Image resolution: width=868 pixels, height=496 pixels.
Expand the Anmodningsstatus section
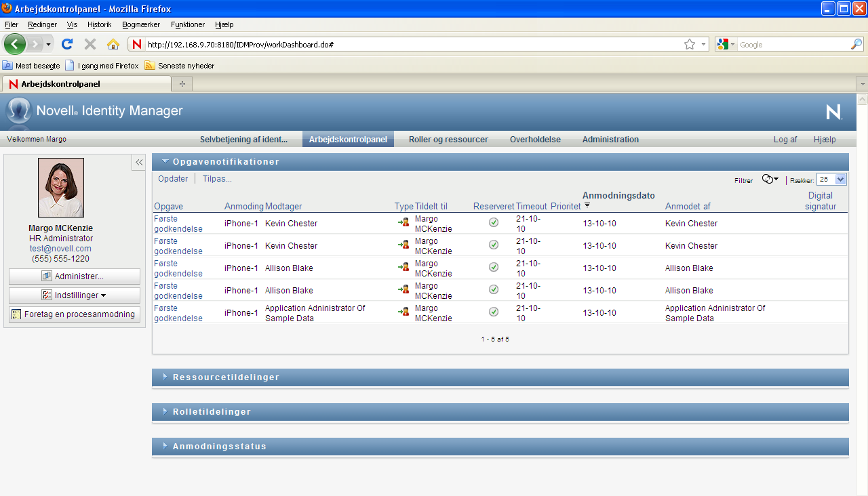pyautogui.click(x=165, y=447)
